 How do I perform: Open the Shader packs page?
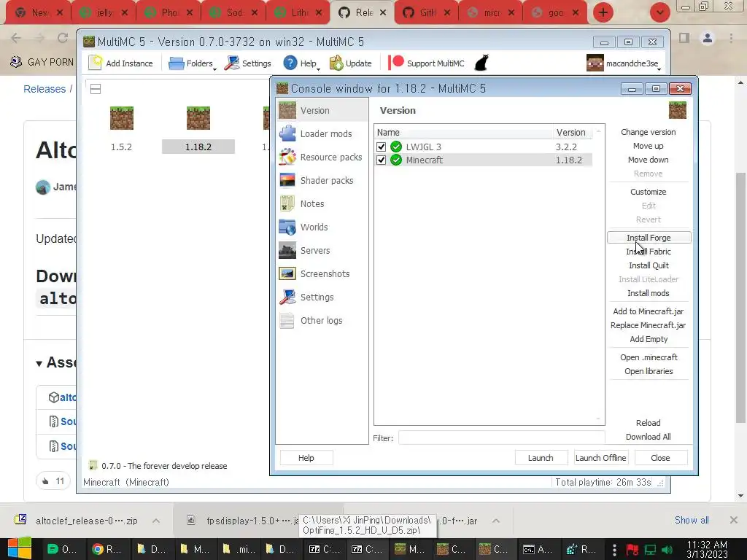[322, 181]
